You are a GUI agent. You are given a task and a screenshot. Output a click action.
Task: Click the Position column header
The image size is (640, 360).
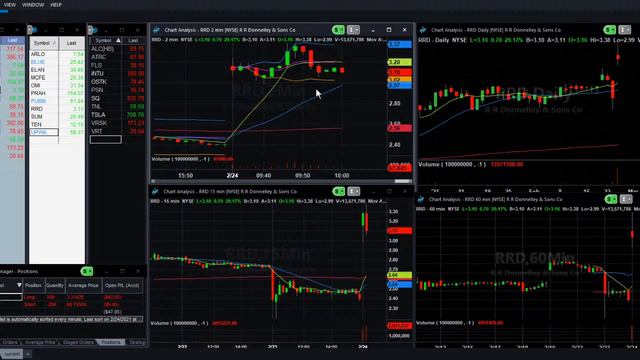click(33, 285)
